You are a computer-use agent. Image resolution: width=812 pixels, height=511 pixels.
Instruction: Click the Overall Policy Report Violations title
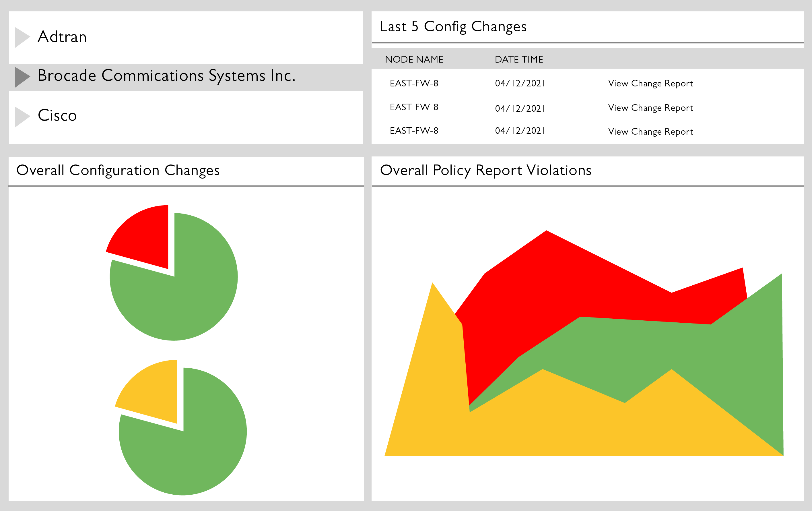click(485, 170)
